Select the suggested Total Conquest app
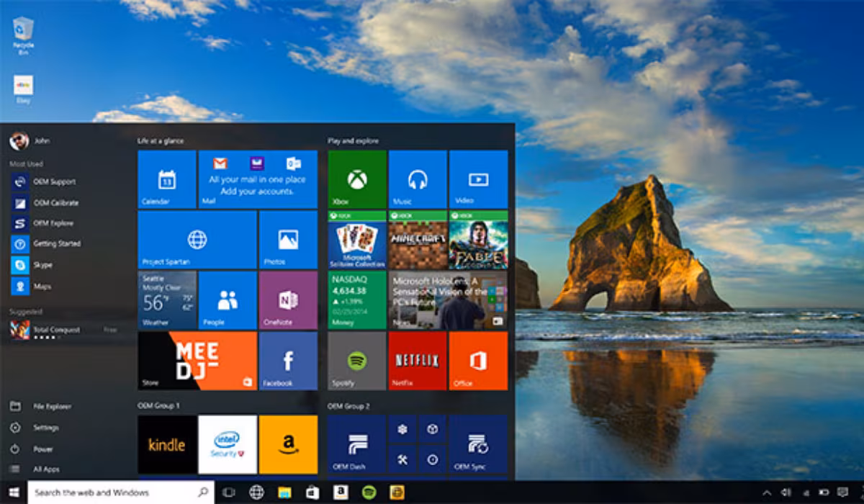The width and height of the screenshot is (864, 504). [63, 330]
